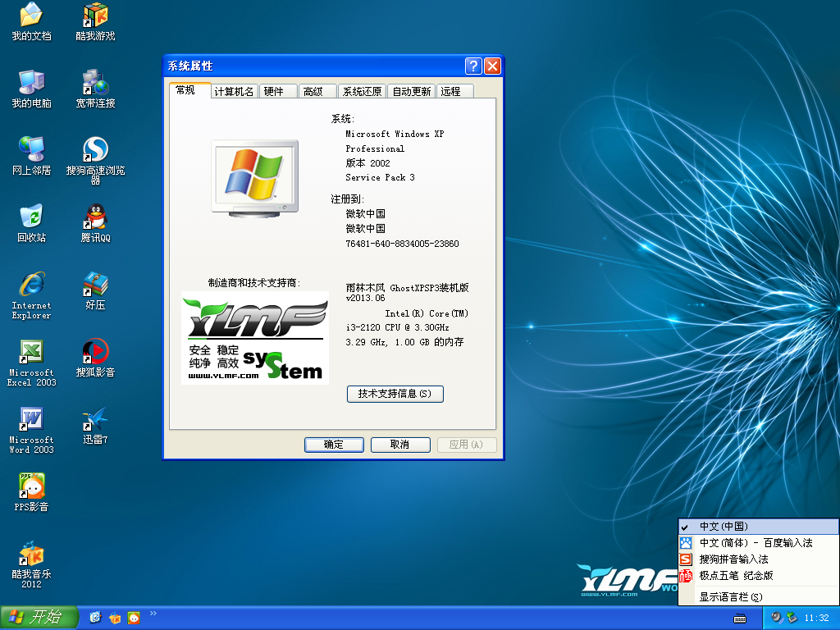The height and width of the screenshot is (630, 840).
Task: Click the 技术支持信息(S) button
Action: point(395,394)
